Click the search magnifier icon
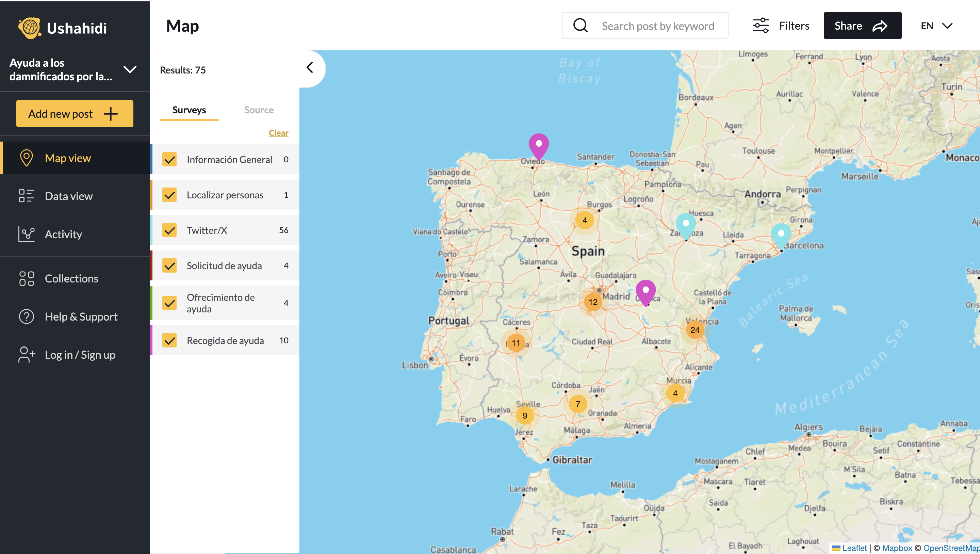The height and width of the screenshot is (554, 980). pos(581,26)
